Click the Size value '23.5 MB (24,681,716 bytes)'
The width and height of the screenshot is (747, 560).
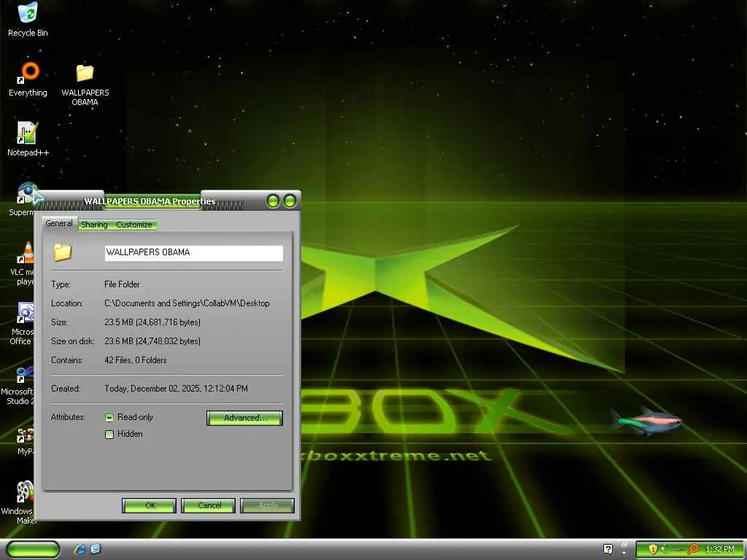(x=152, y=322)
